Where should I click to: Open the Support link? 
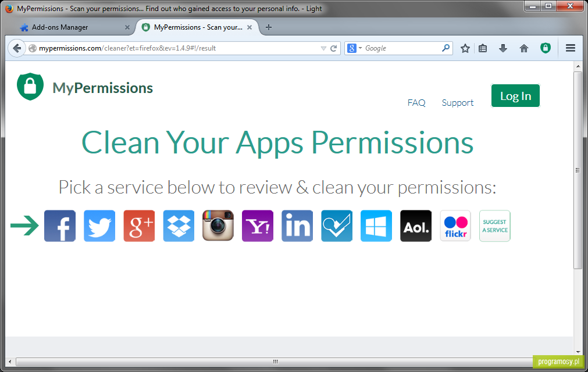(x=458, y=103)
